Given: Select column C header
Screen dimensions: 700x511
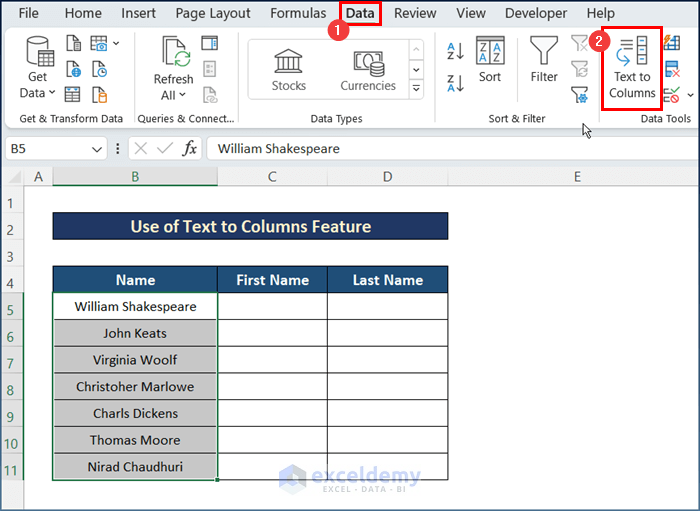Looking at the screenshot, I should point(272,177).
